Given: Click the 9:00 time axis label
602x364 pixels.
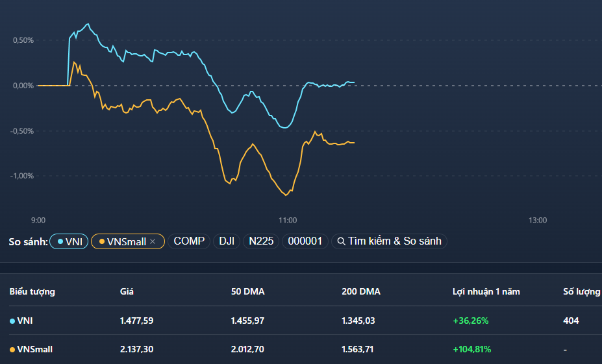Looking at the screenshot, I should tap(38, 220).
